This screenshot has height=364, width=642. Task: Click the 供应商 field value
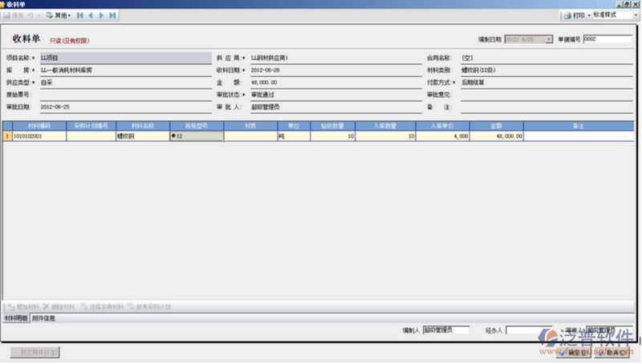(335, 58)
